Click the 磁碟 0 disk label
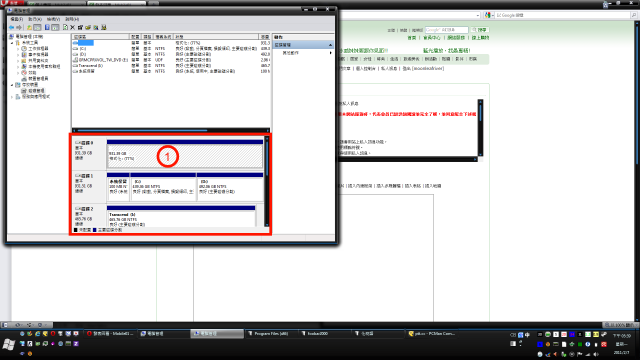This screenshot has height=360, width=640. click(84, 143)
